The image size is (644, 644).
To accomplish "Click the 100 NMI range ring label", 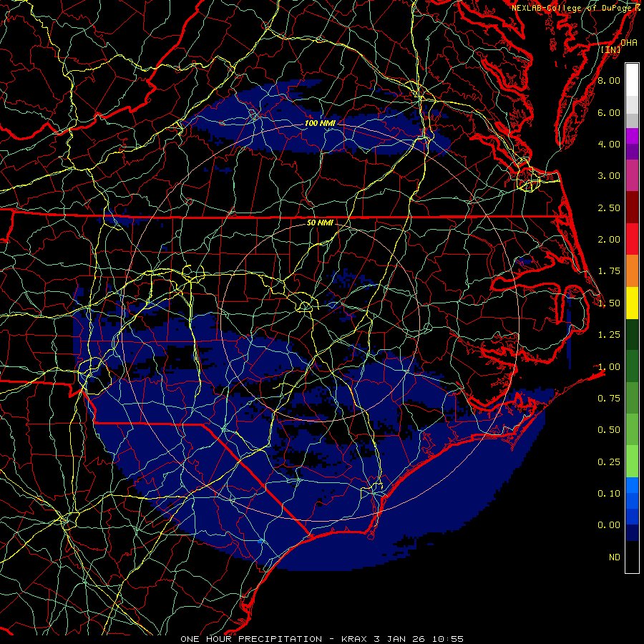I will (x=320, y=123).
